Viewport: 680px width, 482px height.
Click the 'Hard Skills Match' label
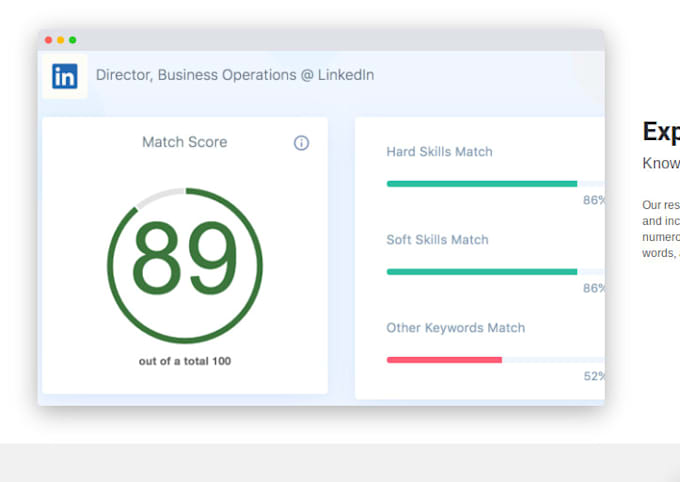coord(439,152)
